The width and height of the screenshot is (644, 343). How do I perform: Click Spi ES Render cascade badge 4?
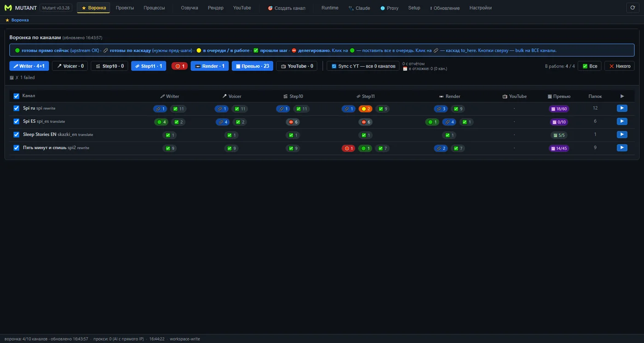pyautogui.click(x=449, y=122)
